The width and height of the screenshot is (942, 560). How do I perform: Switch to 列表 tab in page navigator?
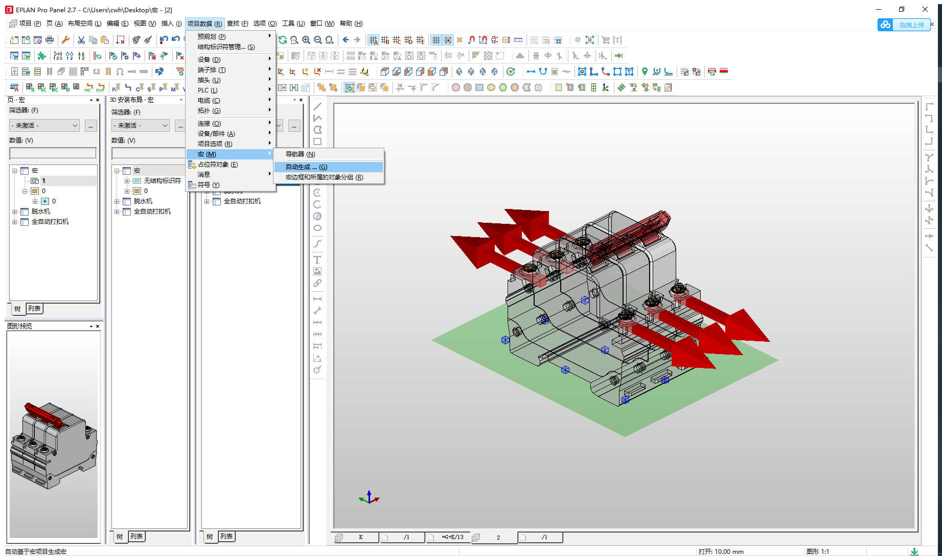click(x=34, y=309)
